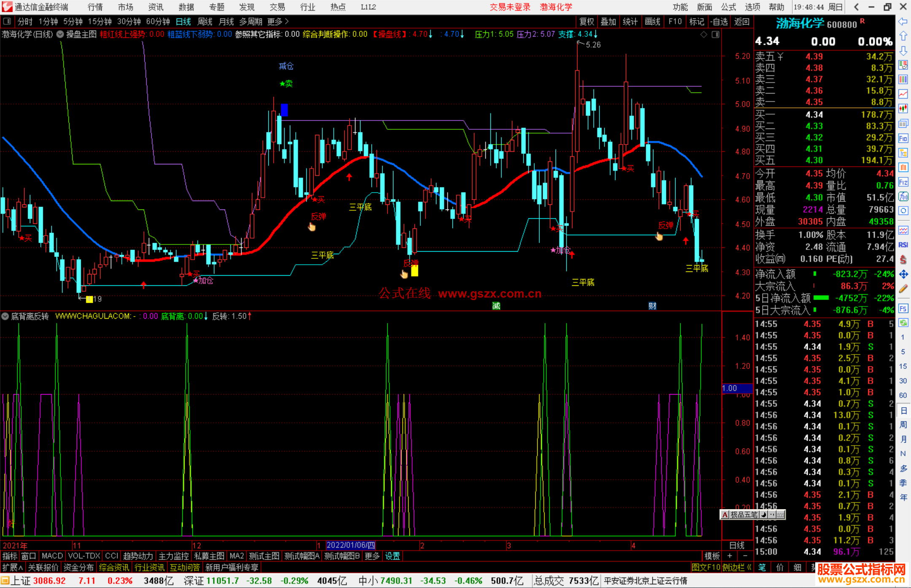Click the 叠加 button

coord(609,21)
